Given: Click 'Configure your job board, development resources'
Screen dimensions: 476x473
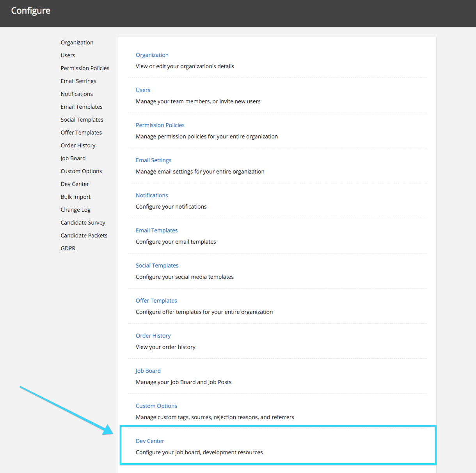Looking at the screenshot, I should [x=199, y=452].
